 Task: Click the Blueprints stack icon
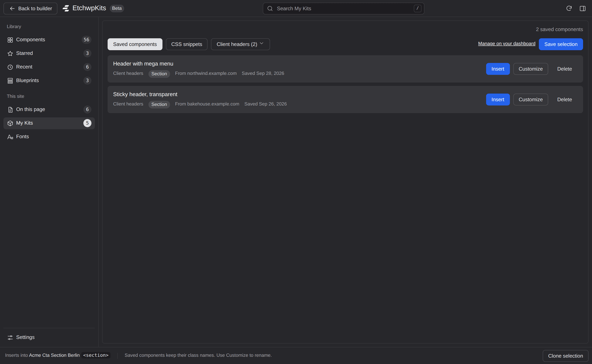(10, 81)
